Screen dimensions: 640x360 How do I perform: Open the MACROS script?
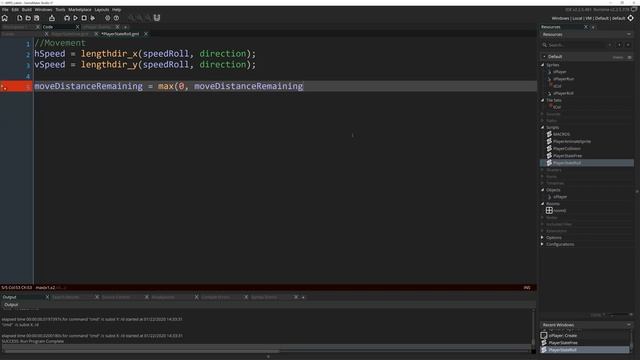(561, 134)
